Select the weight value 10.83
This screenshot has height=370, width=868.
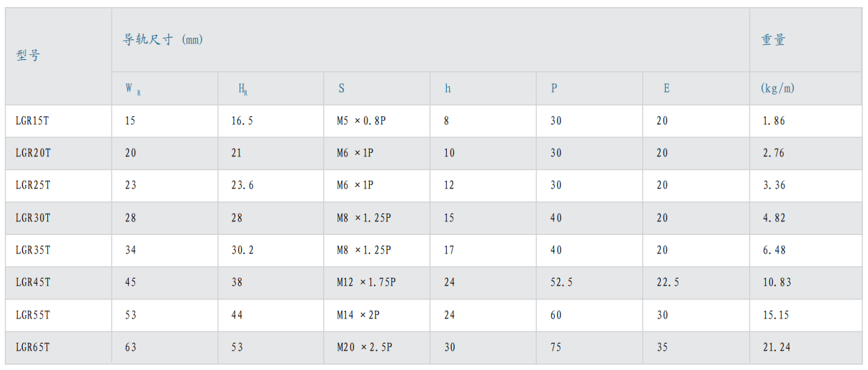tap(776, 282)
